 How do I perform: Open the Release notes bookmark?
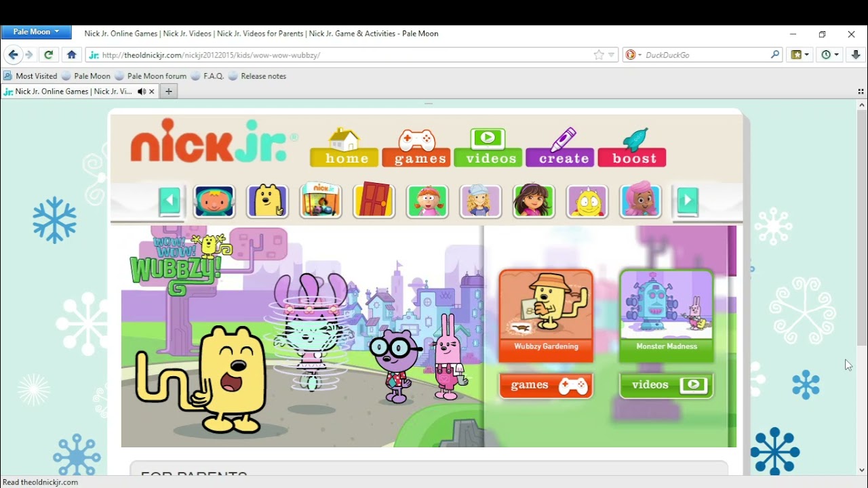tap(258, 76)
